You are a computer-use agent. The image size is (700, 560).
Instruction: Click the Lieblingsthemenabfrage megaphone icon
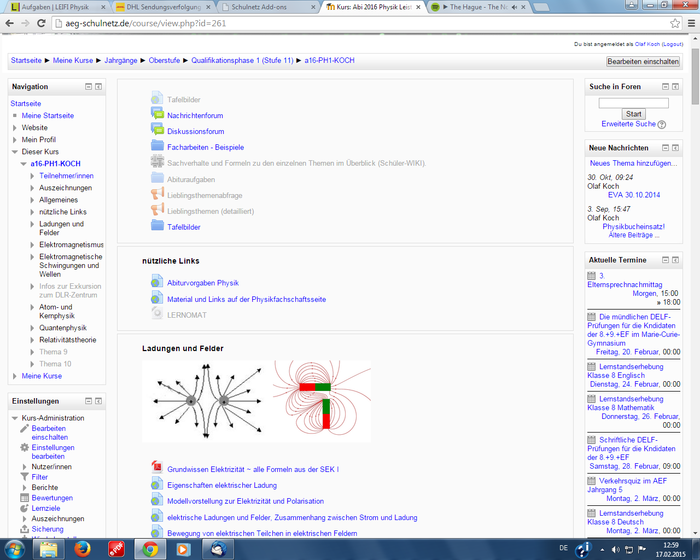tap(157, 194)
